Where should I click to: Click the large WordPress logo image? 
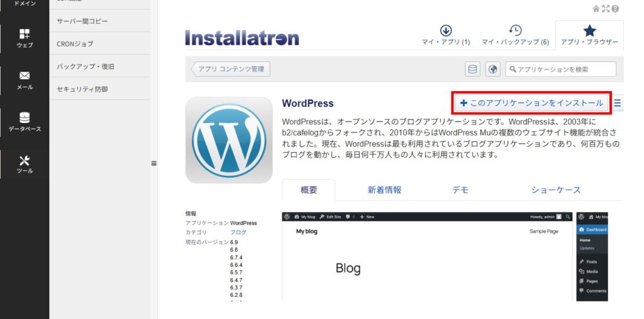[229, 140]
